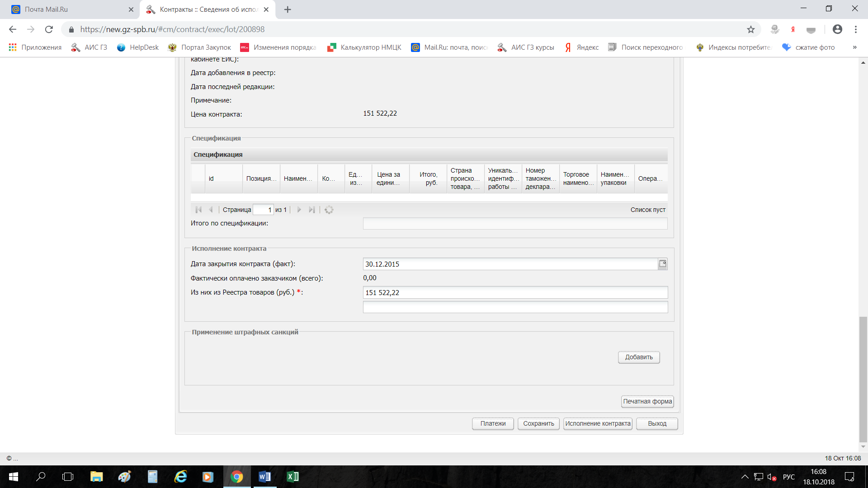The width and height of the screenshot is (868, 488).
Task: Click the Страна происхождения column header
Action: pos(466,178)
